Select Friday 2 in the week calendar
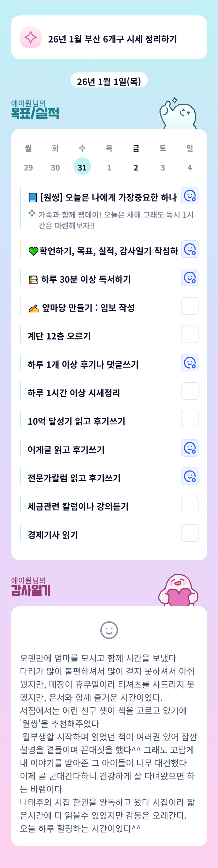The width and height of the screenshot is (218, 868). [136, 167]
